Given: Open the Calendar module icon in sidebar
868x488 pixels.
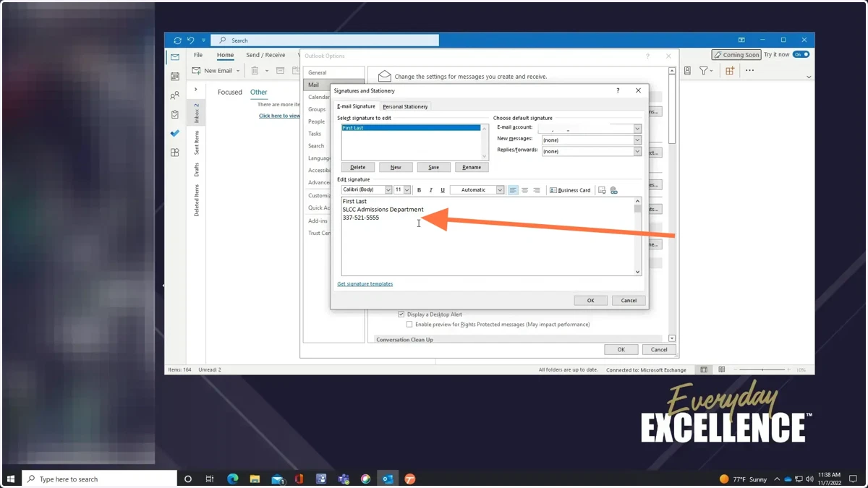Looking at the screenshot, I should pyautogui.click(x=174, y=77).
